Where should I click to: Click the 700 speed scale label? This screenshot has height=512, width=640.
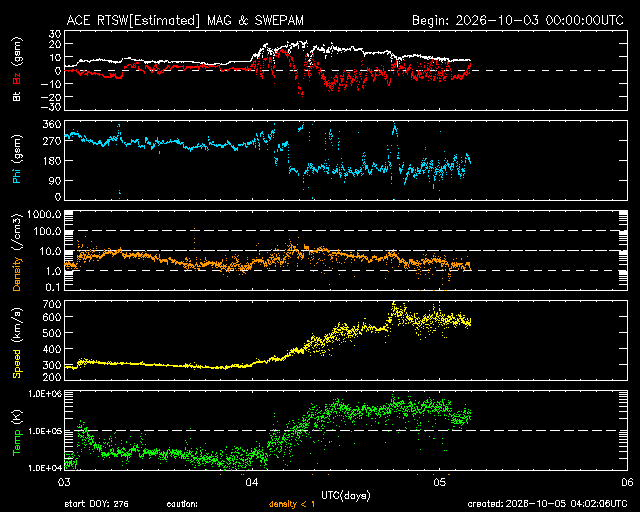tap(54, 304)
